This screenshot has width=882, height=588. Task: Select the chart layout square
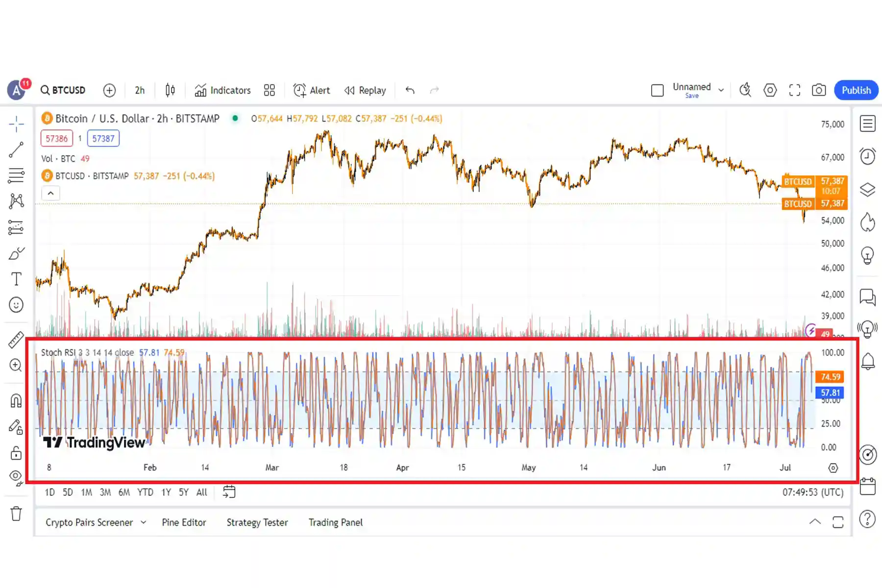point(658,90)
